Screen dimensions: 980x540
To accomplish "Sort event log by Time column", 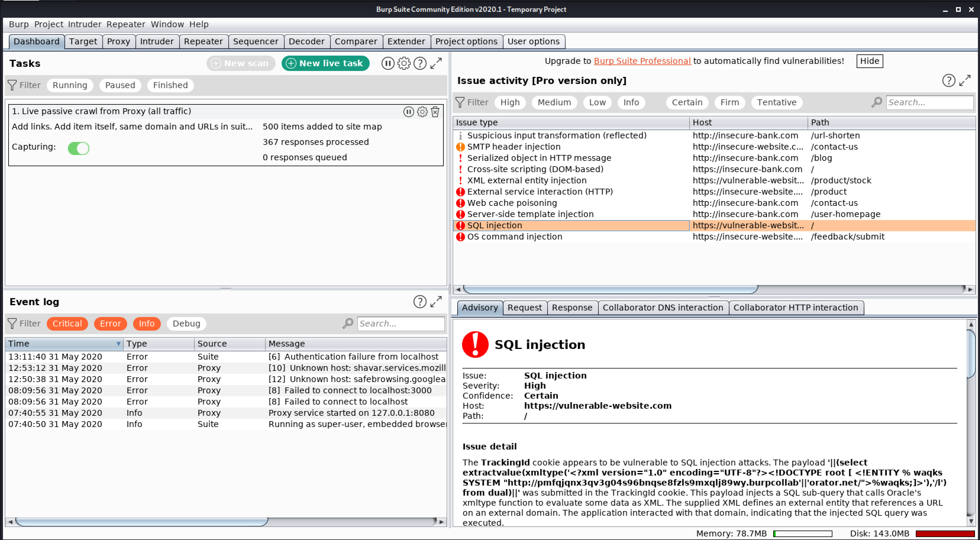I will pos(64,344).
